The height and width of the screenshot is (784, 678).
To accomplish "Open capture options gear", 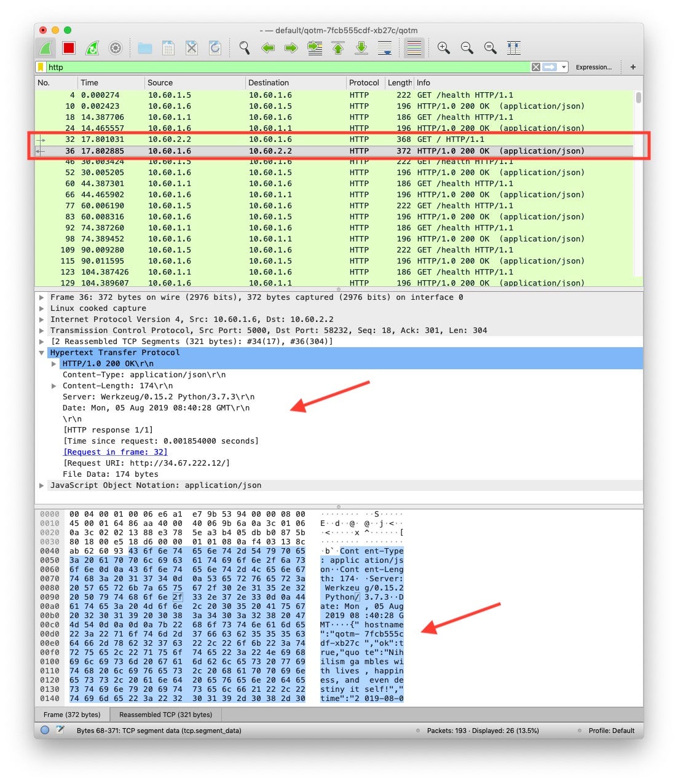I will point(116,48).
